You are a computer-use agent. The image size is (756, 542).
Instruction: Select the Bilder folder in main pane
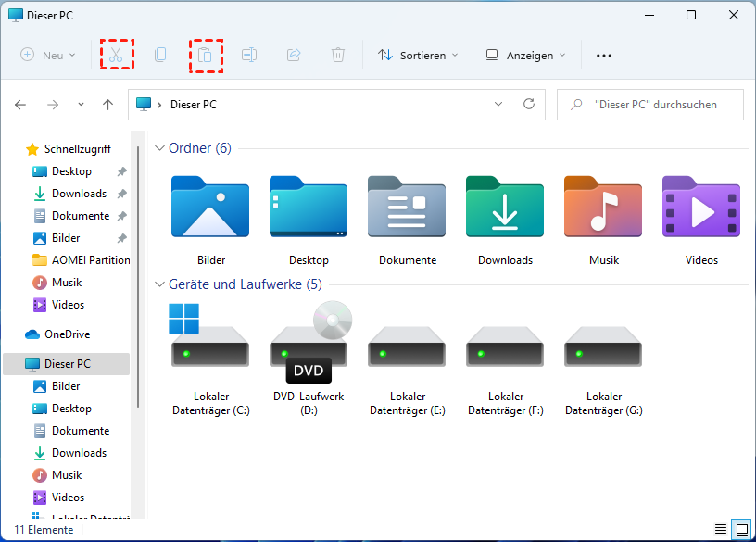pyautogui.click(x=210, y=221)
